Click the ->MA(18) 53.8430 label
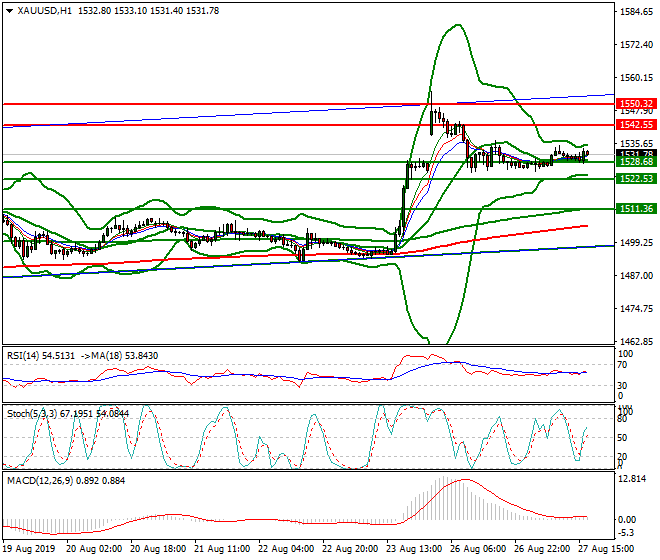This screenshot has width=660, height=560. click(120, 356)
